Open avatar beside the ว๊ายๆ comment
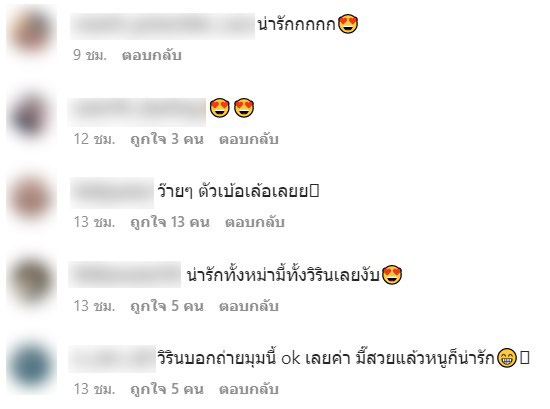Viewport: 550px width, 409px height. click(x=31, y=198)
